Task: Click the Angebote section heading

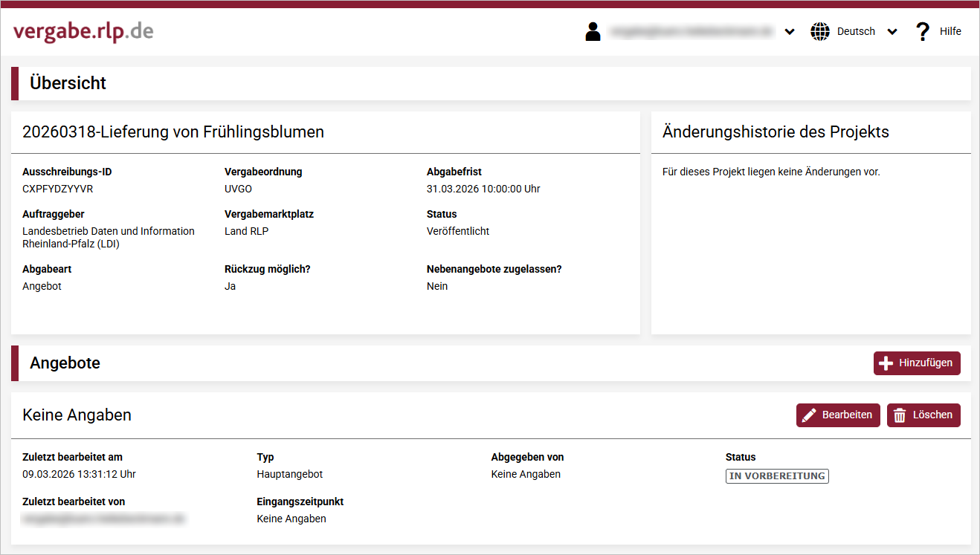Action: pos(65,363)
